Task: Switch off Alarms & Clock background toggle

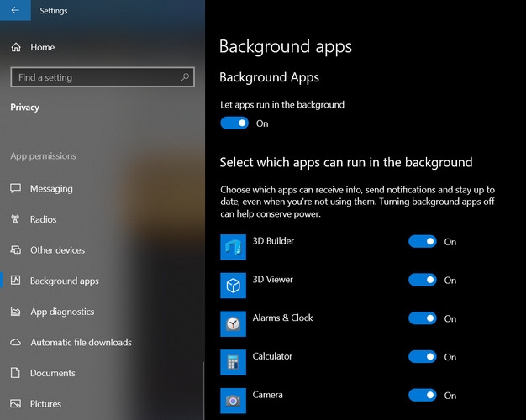Action: tap(423, 318)
